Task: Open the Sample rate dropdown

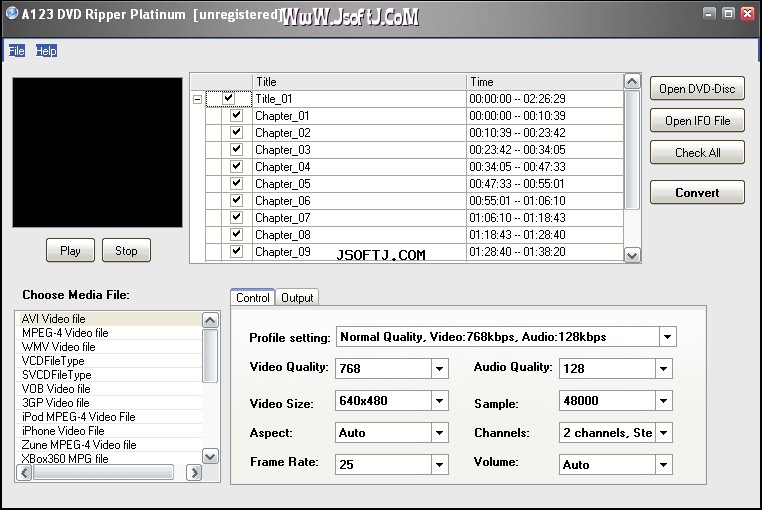Action: tap(663, 401)
